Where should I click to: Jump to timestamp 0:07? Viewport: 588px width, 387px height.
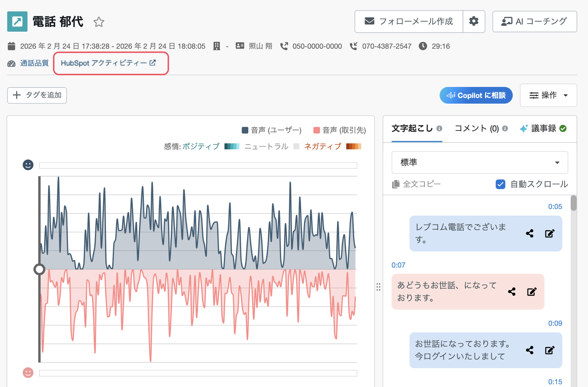(398, 265)
